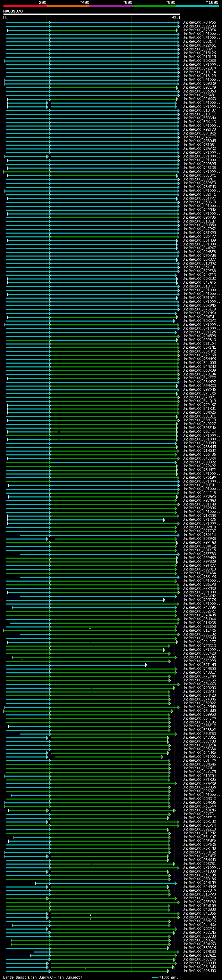Click the UniRef100_P15126 label
This screenshot has width=222, height=980.
click(199, 53)
